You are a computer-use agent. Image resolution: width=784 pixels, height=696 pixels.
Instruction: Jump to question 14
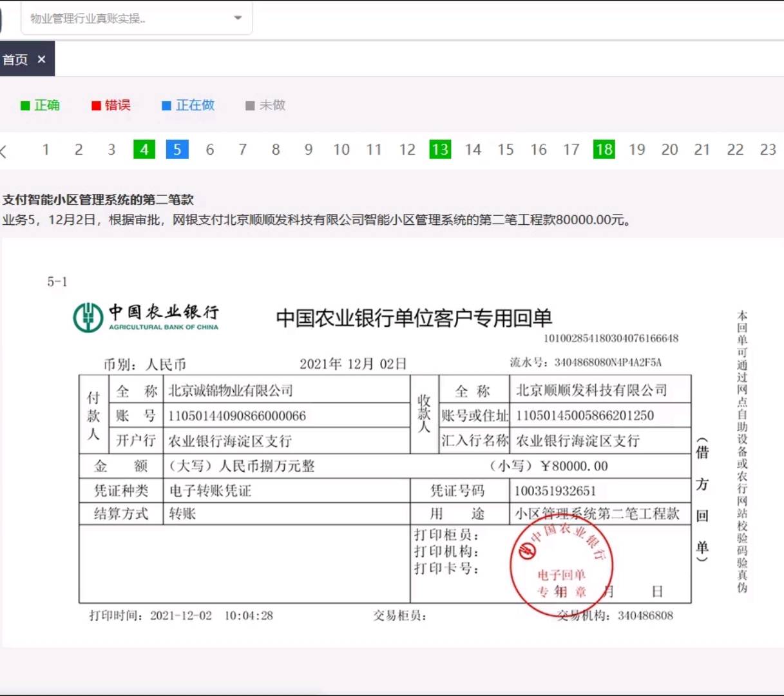coord(473,150)
